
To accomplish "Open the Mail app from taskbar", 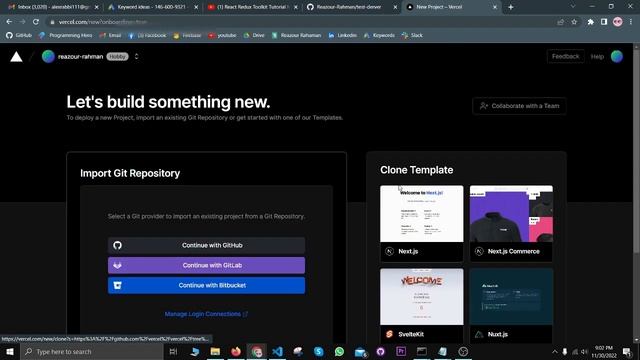I will 360,351.
